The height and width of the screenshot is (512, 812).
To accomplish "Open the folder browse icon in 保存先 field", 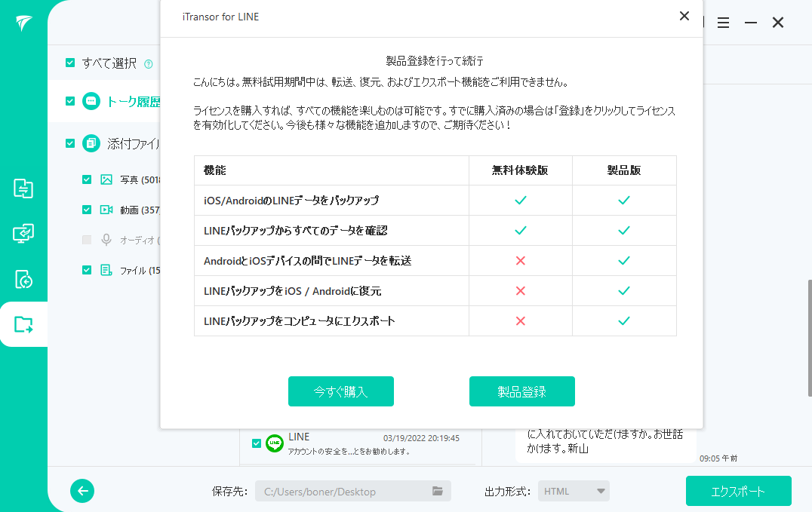I will point(438,491).
